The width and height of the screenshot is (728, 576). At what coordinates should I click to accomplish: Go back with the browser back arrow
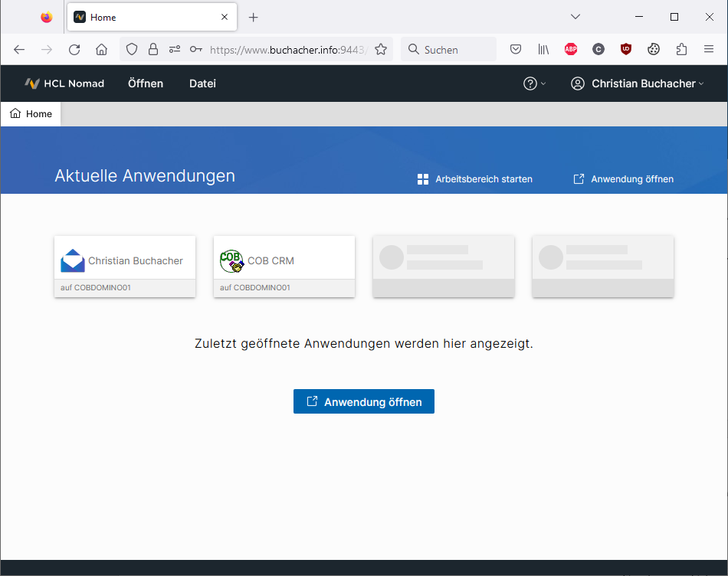(19, 50)
